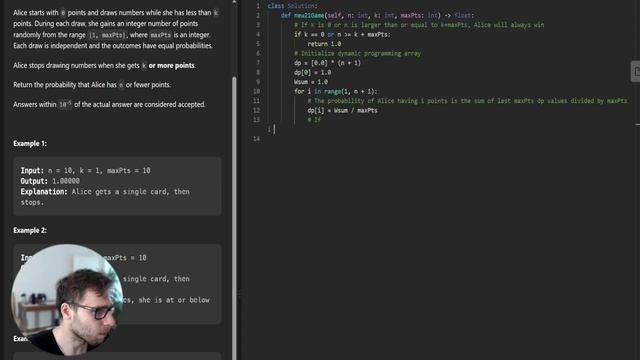Click the 'def new21Game' method signature line
This screenshot has width=640, height=360.
pyautogui.click(x=378, y=16)
